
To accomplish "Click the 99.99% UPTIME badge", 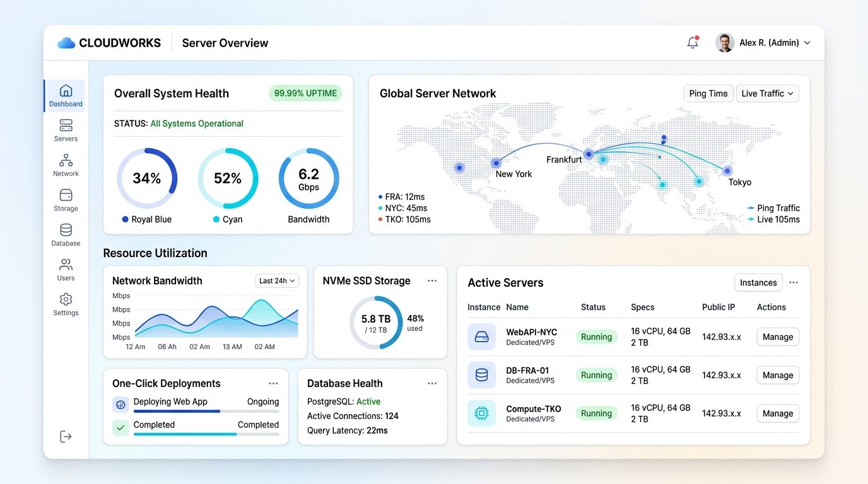I will tap(306, 93).
